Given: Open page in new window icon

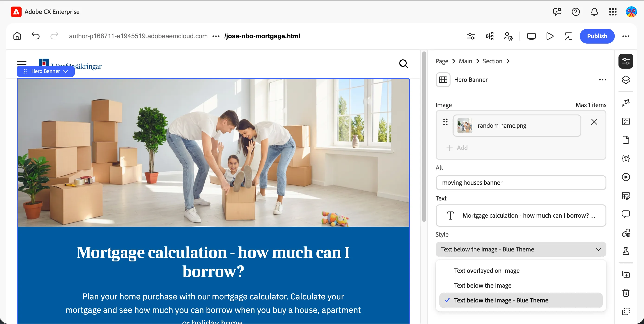Looking at the screenshot, I should point(568,36).
